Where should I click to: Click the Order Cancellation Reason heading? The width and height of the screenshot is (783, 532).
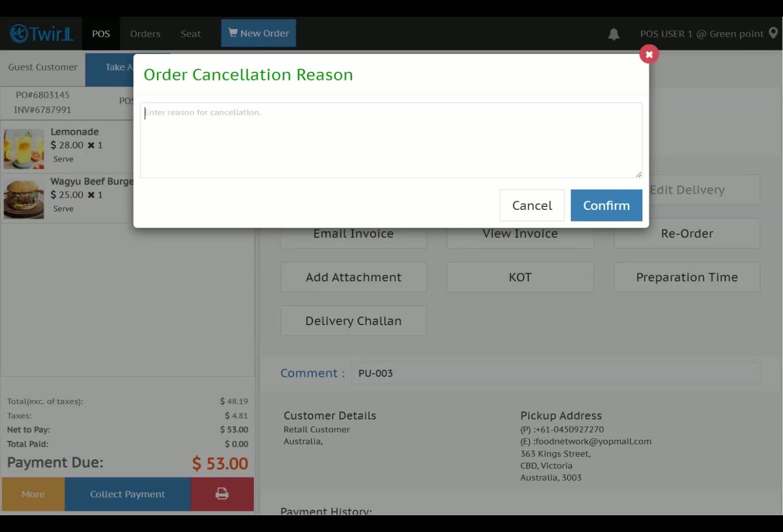coord(248,75)
